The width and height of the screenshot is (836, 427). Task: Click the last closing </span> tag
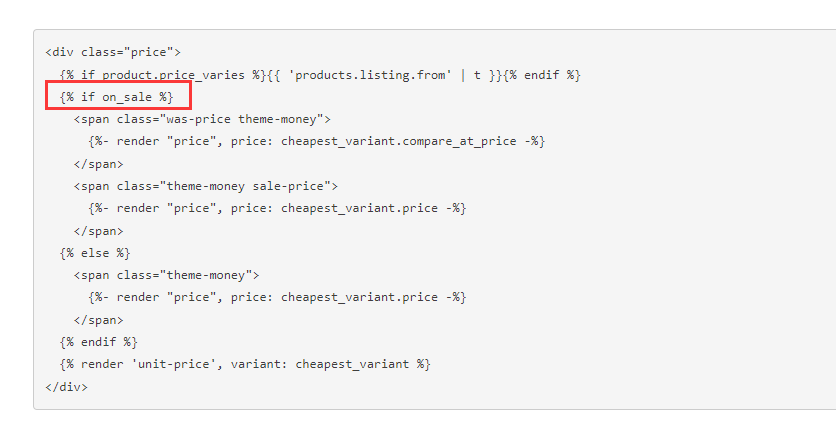98,320
